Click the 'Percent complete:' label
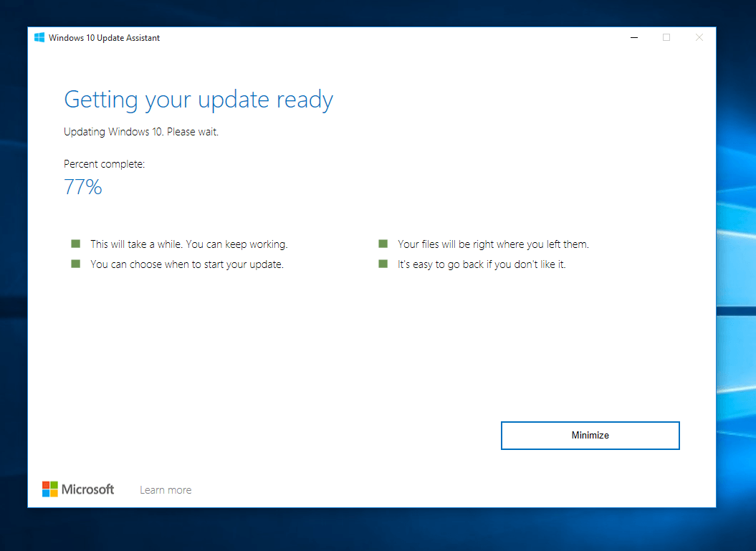Screen dimensions: 756x551 pos(104,164)
